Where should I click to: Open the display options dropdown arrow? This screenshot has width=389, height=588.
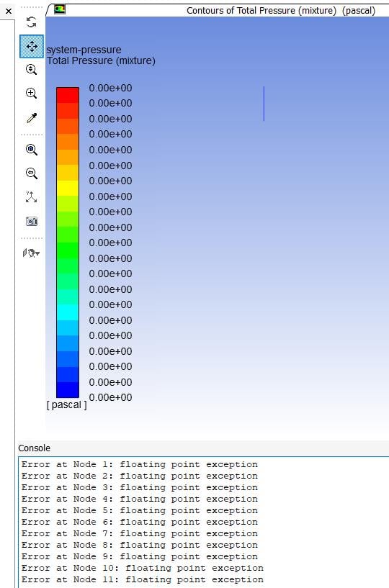(x=37, y=254)
